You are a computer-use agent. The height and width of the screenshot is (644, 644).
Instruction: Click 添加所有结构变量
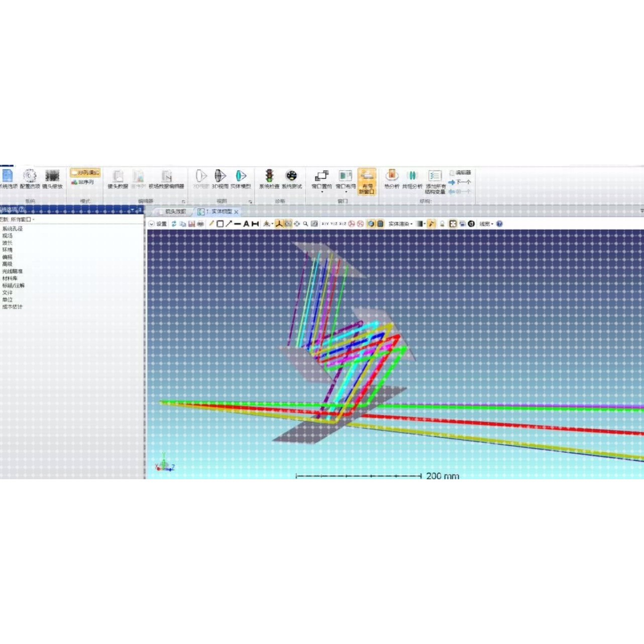tap(435, 181)
